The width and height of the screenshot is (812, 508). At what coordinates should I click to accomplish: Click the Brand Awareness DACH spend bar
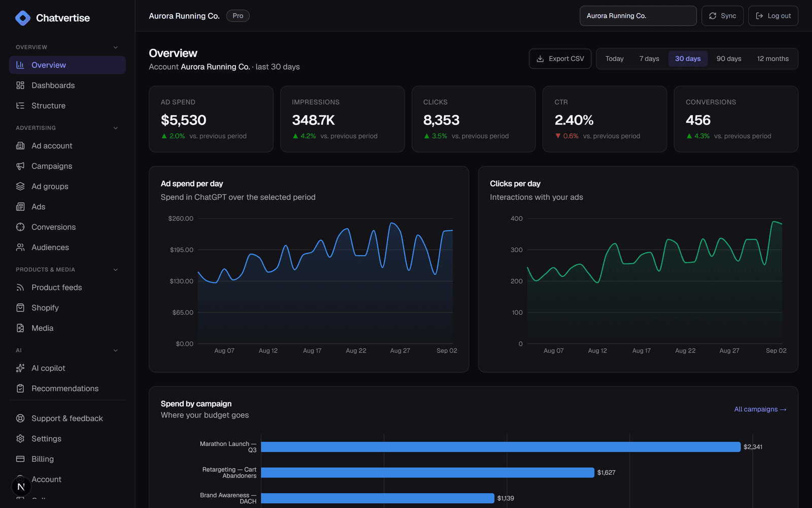[378, 498]
